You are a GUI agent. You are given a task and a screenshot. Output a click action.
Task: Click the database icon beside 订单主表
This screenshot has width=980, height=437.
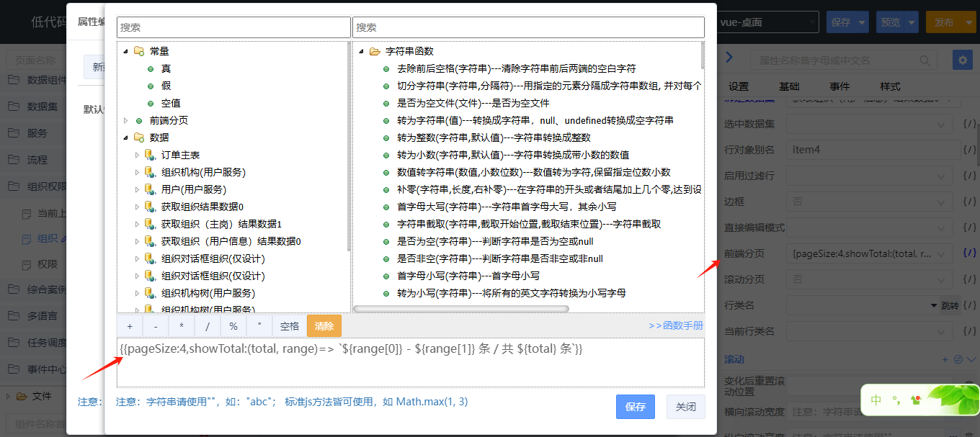coord(150,155)
